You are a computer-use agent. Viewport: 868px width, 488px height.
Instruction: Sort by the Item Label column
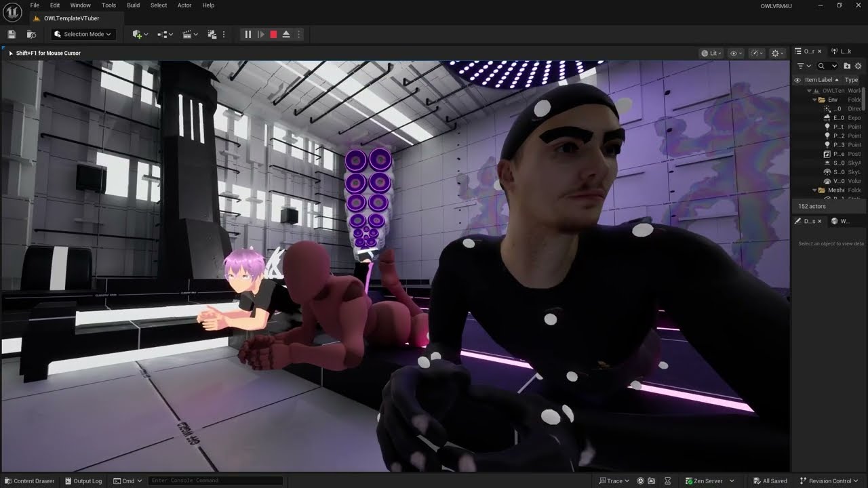click(x=821, y=80)
